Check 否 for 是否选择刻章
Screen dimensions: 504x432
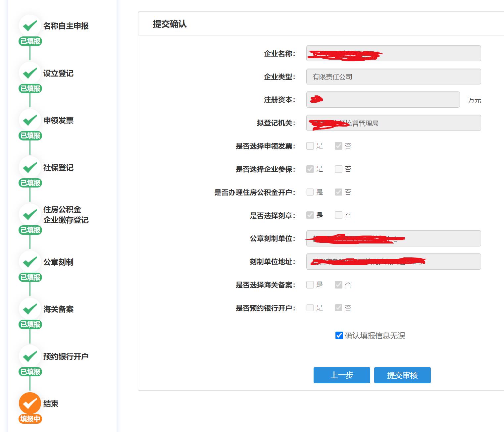(x=338, y=215)
